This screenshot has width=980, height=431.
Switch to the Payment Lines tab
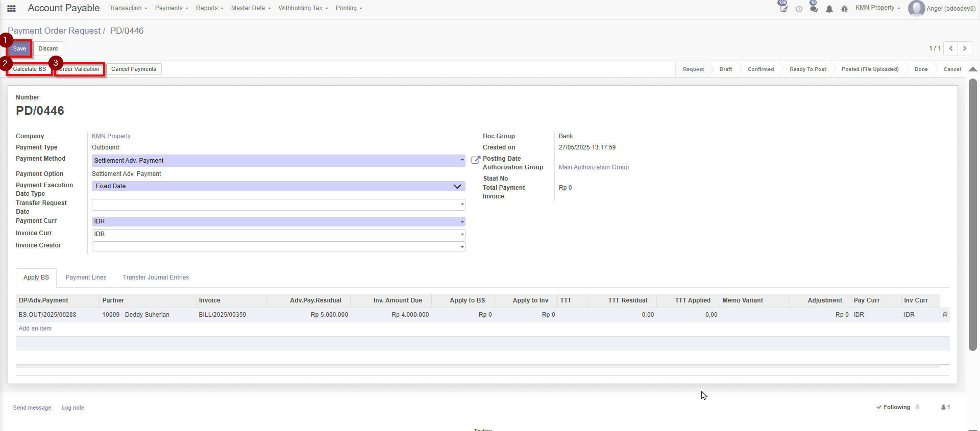click(x=86, y=277)
